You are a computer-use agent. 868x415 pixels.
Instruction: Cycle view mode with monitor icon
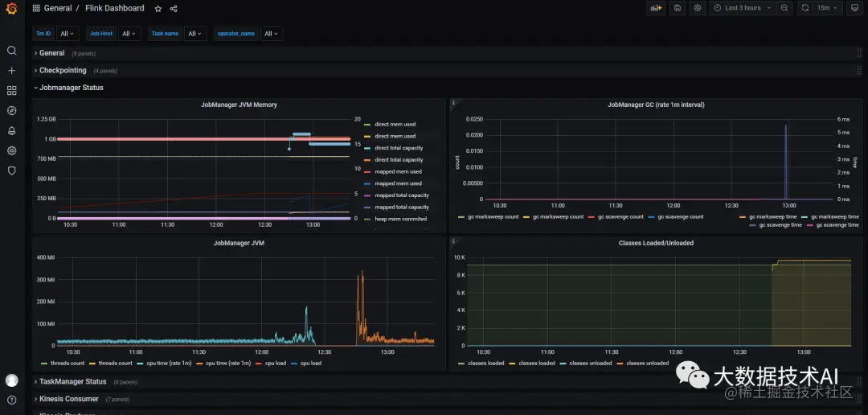(x=855, y=8)
